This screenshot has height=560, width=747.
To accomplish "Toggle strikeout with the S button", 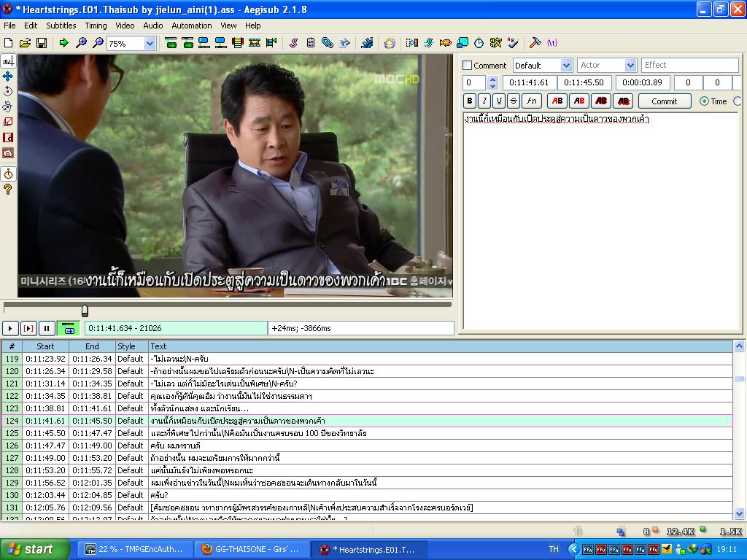I will 513,101.
